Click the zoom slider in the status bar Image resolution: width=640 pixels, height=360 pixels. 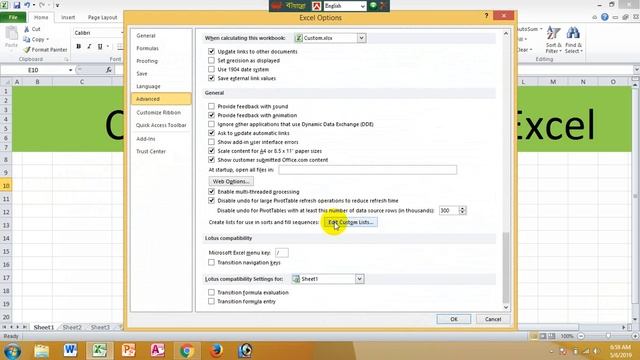(608, 336)
